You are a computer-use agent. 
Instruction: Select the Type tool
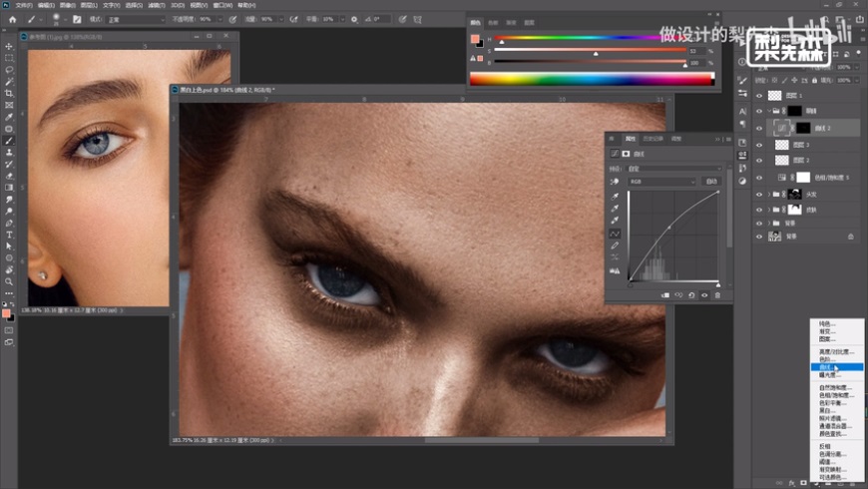pos(9,235)
